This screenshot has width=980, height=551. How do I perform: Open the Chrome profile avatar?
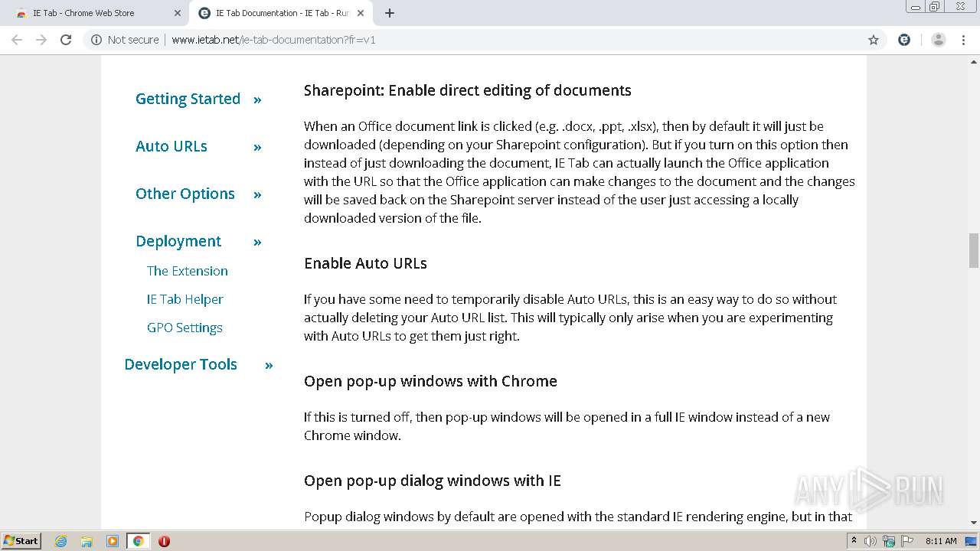pos(939,40)
